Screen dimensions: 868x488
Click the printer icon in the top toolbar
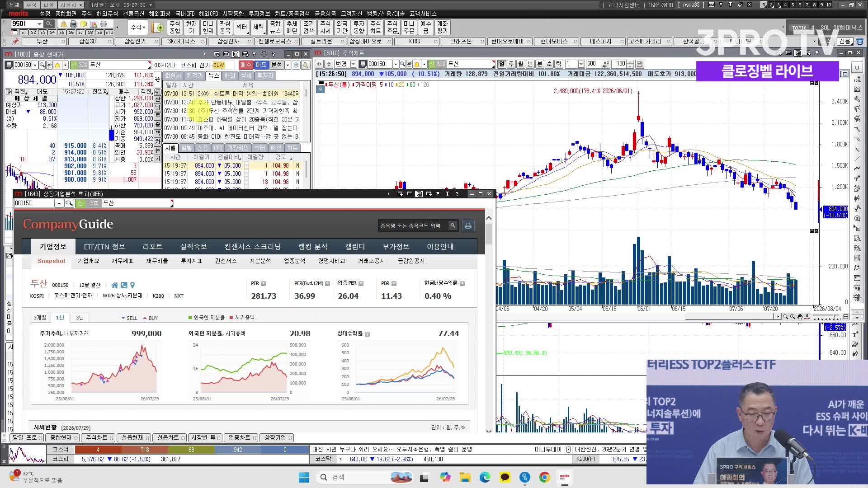click(x=74, y=24)
